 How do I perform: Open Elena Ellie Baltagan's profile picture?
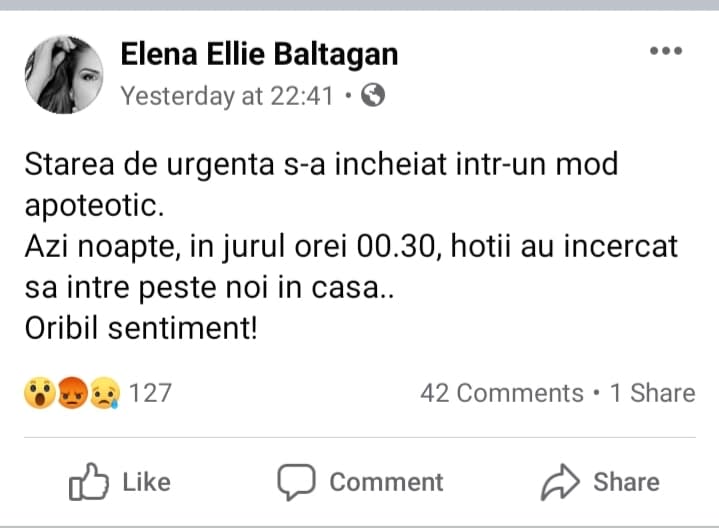(62, 75)
